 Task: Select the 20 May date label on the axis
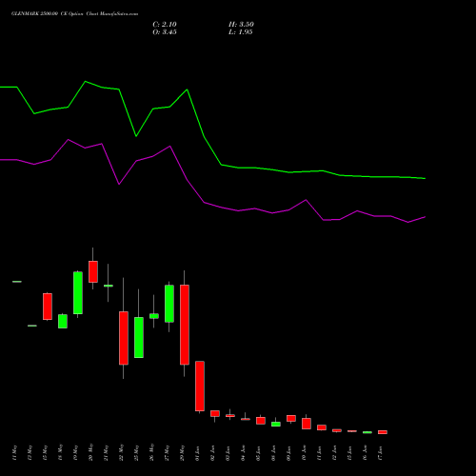pos(90,452)
